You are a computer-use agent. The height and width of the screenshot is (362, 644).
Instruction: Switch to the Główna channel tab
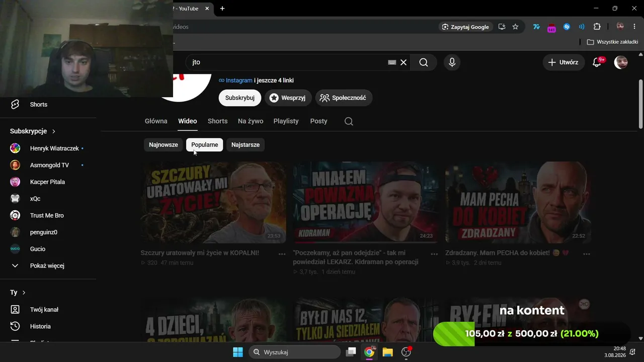(156, 121)
